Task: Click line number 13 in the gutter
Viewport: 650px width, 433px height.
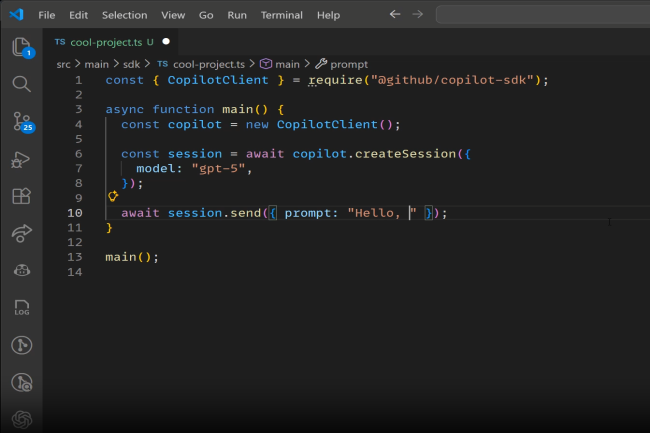Action: [x=77, y=257]
